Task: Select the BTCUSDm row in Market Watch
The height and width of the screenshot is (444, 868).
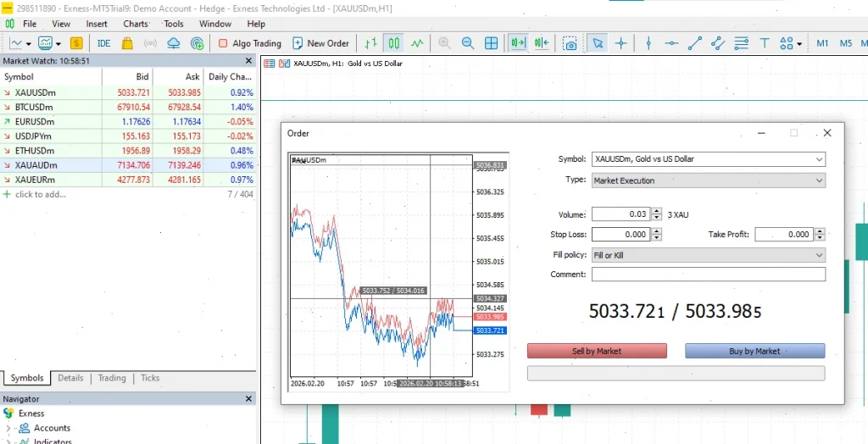Action: click(x=128, y=108)
